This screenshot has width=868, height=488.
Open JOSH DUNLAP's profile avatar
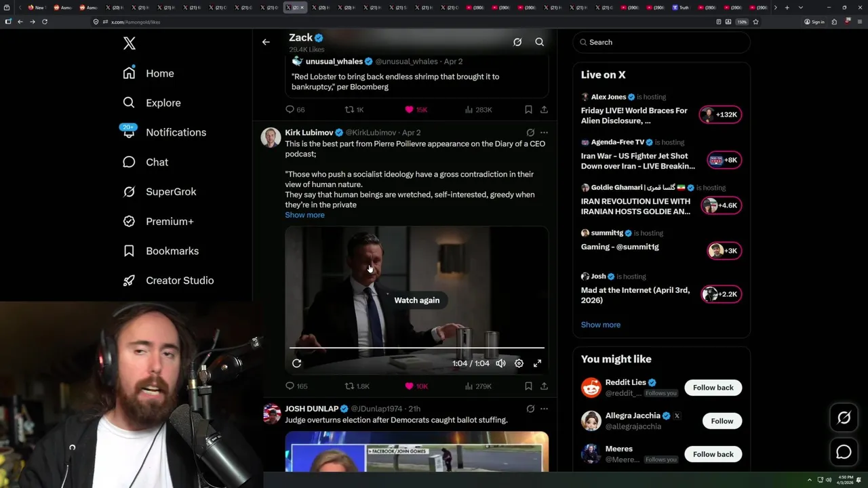click(x=271, y=413)
